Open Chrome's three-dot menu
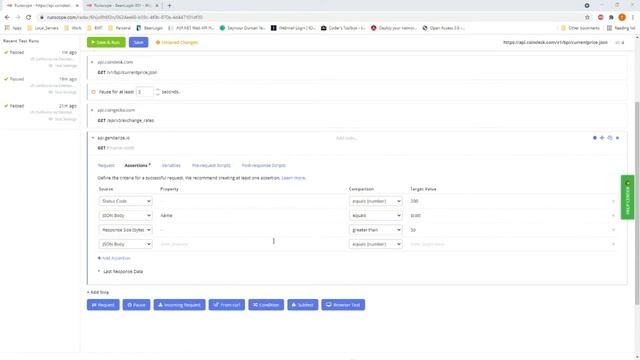Screen dimensions: 640x360 pyautogui.click(x=633, y=17)
